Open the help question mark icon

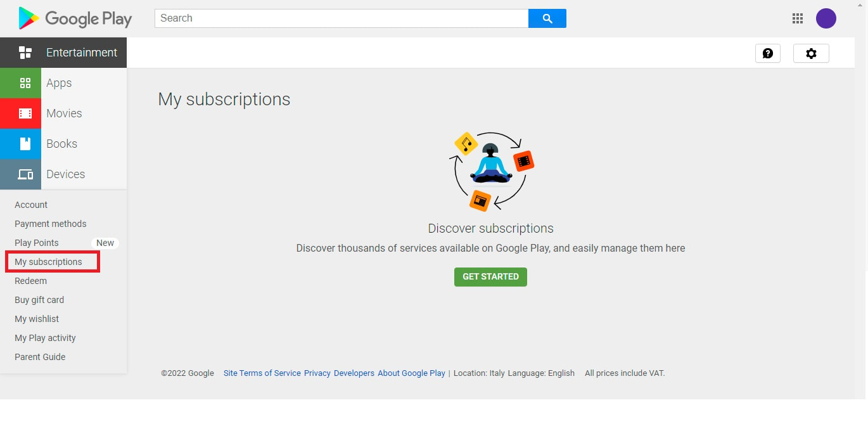click(x=768, y=53)
